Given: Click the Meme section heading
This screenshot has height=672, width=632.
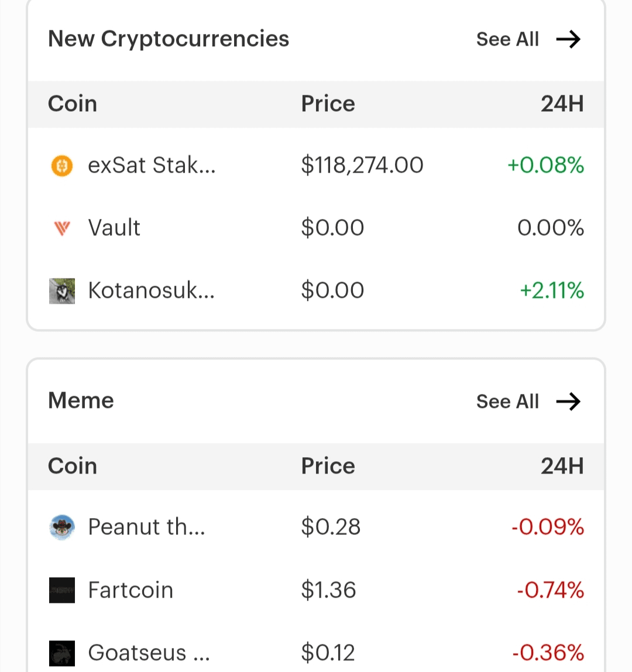Looking at the screenshot, I should tap(81, 401).
